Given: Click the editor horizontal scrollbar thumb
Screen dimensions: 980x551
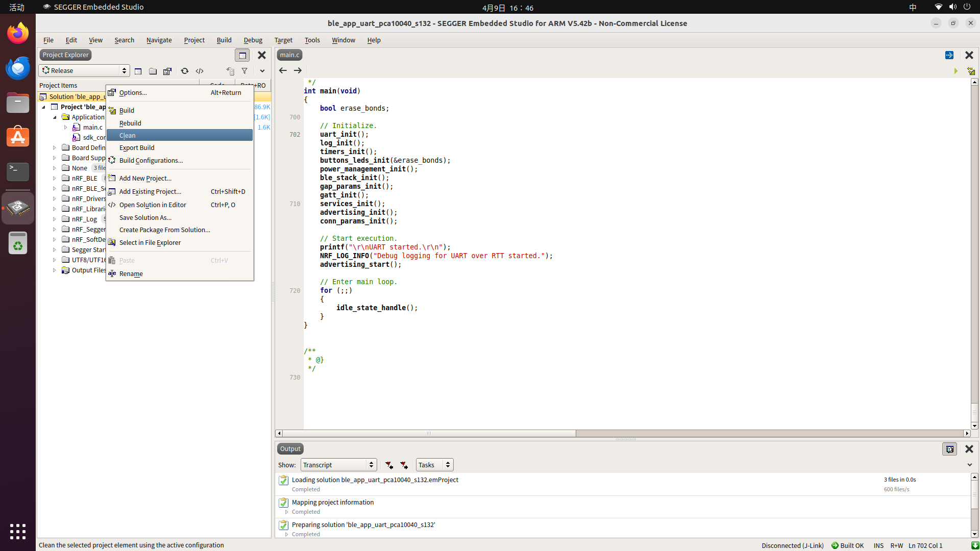Looking at the screenshot, I should pyautogui.click(x=429, y=433).
